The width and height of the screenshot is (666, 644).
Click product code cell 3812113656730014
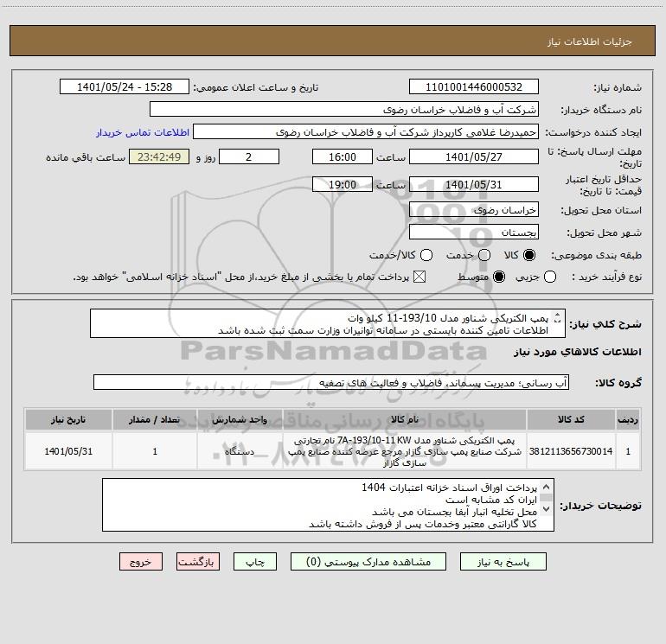point(571,451)
